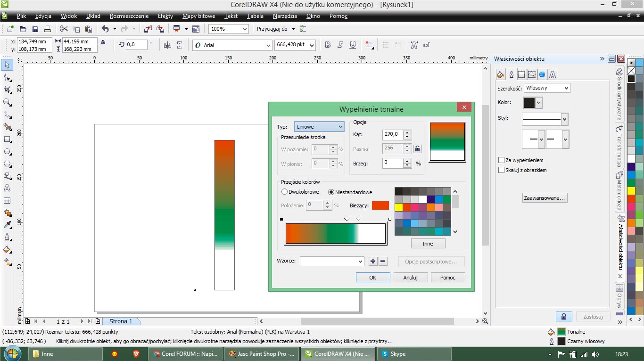Select the Zoom tool in toolbox
This screenshot has height=361, width=644.
(7, 102)
